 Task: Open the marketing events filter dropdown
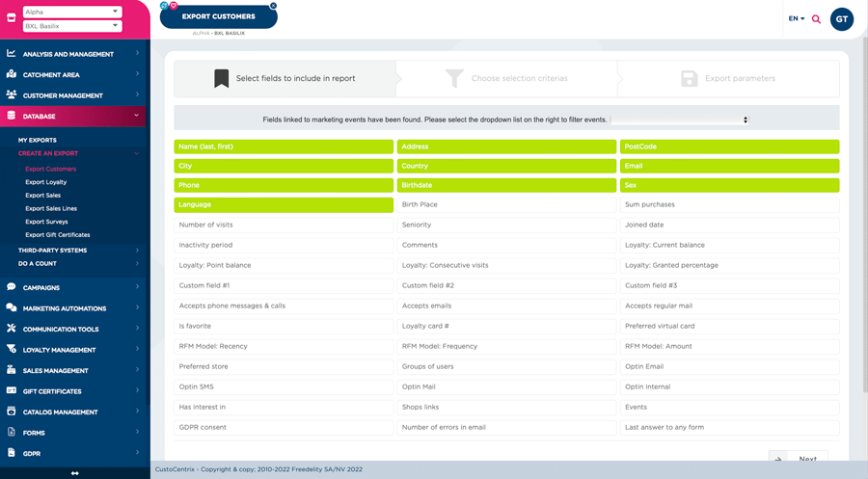point(682,120)
